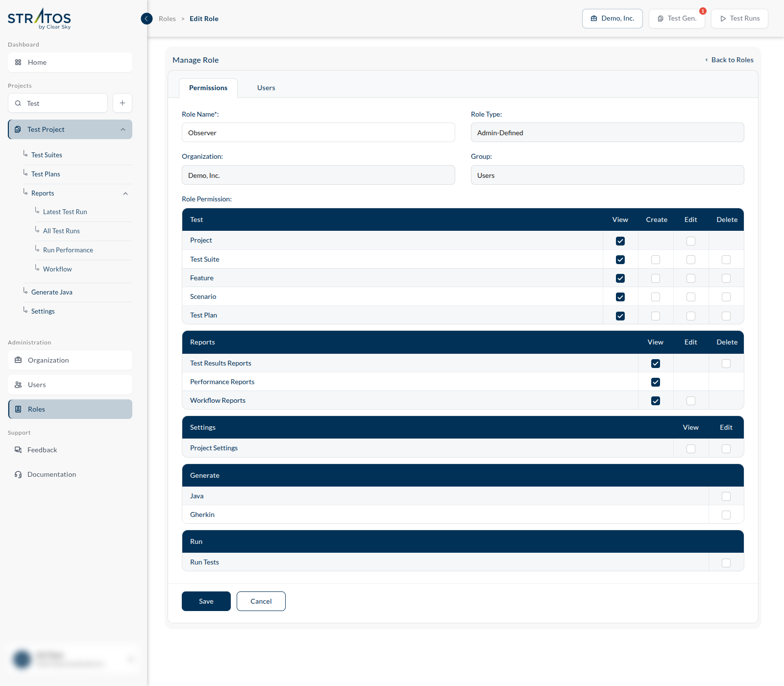Click the Role Type Admin-Defined field

tap(608, 132)
